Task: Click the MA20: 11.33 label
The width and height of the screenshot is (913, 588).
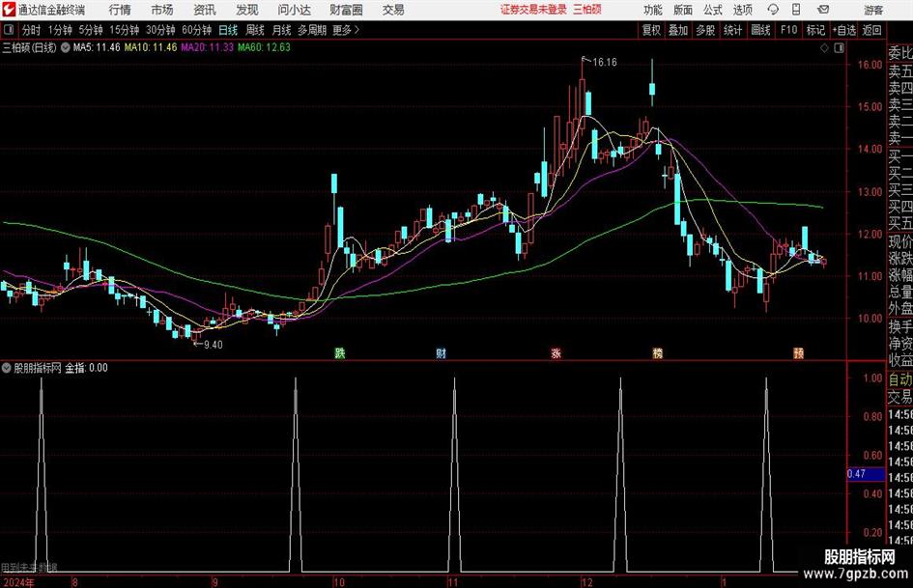Action: pyautogui.click(x=208, y=47)
